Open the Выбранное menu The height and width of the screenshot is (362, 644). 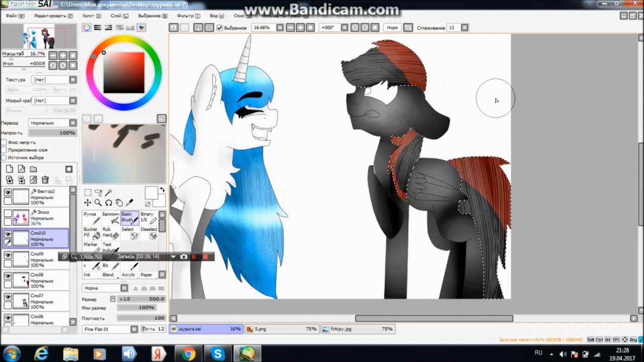tap(152, 16)
